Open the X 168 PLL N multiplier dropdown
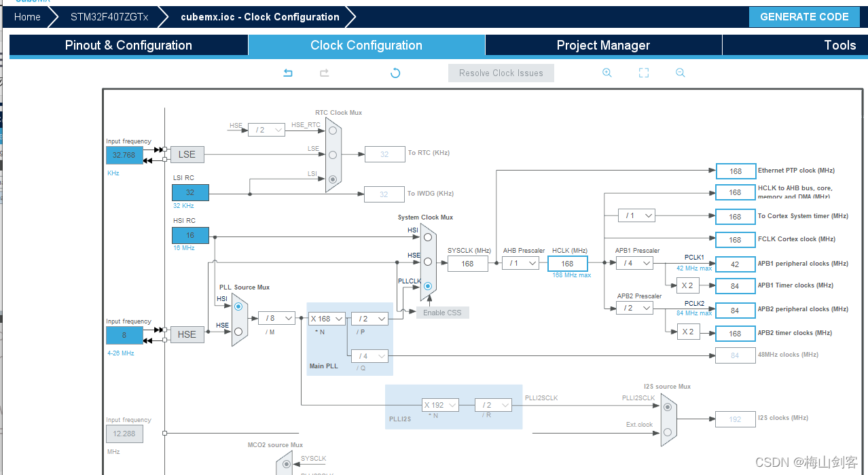This screenshot has width=868, height=475. tap(327, 318)
